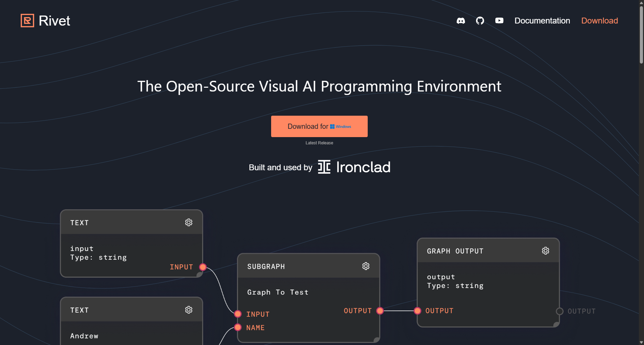Click the 'output Type: string' text
Viewport: 644px width, 345px height.
455,281
